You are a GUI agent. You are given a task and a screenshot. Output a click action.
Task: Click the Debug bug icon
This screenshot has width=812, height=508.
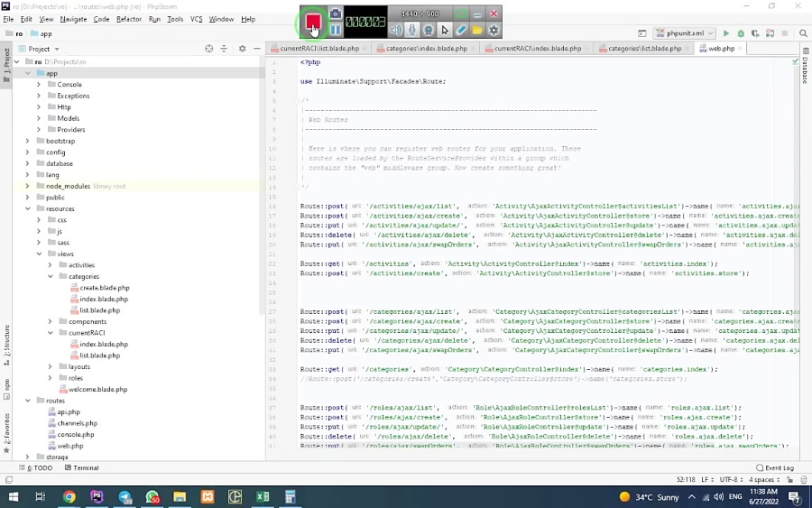pyautogui.click(x=741, y=33)
